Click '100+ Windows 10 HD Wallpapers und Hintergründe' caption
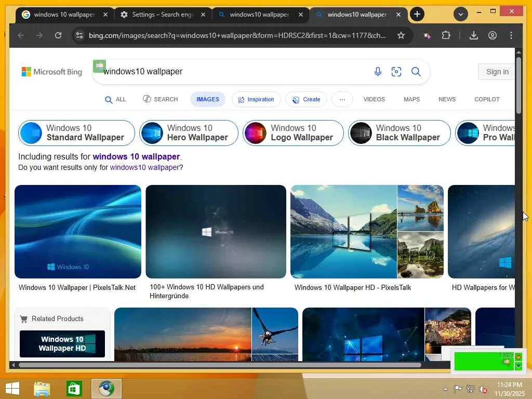The width and height of the screenshot is (532, 399). (207, 291)
